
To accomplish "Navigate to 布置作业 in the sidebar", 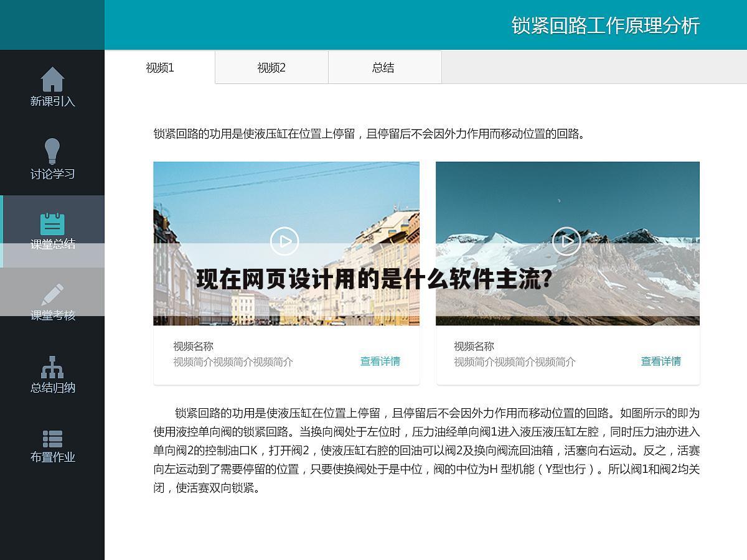I will click(53, 456).
